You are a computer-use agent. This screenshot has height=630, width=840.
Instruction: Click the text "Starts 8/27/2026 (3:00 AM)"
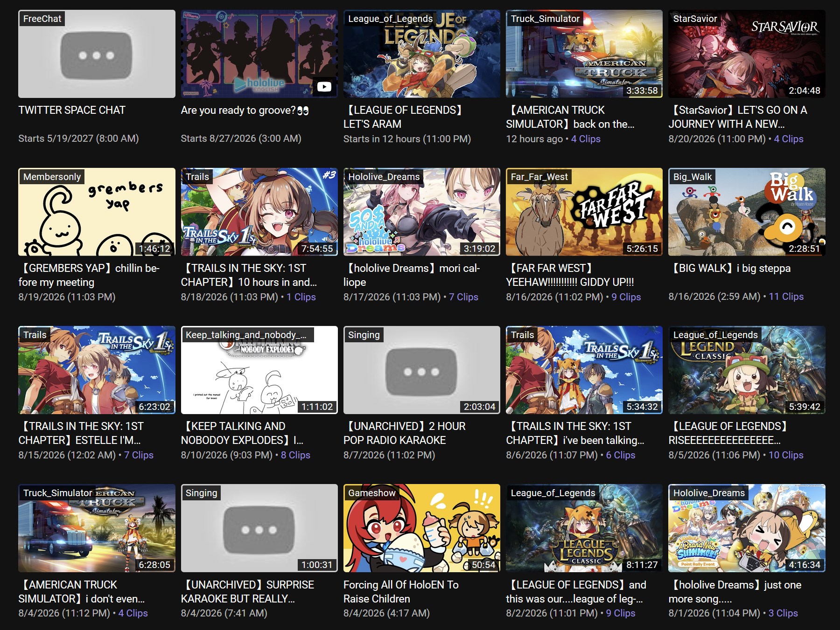[x=241, y=138]
